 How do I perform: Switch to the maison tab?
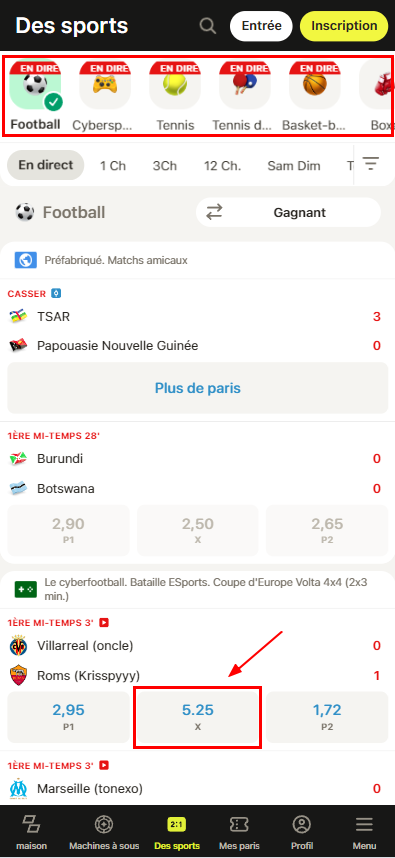coord(32,832)
